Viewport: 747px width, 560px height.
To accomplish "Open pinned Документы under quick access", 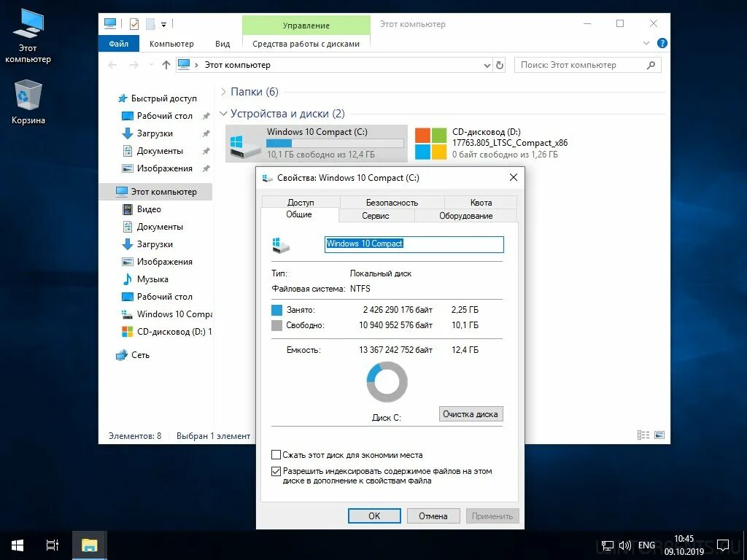I will [x=160, y=151].
